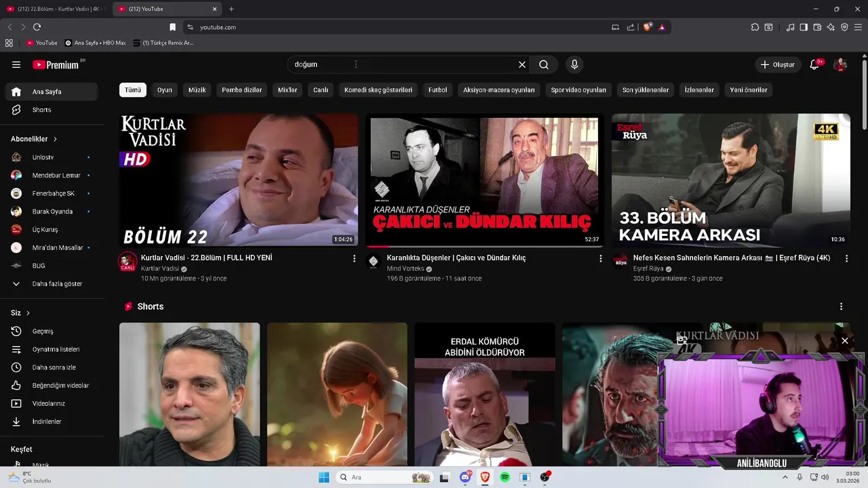Open Shorts from the sidebar

click(x=52, y=110)
